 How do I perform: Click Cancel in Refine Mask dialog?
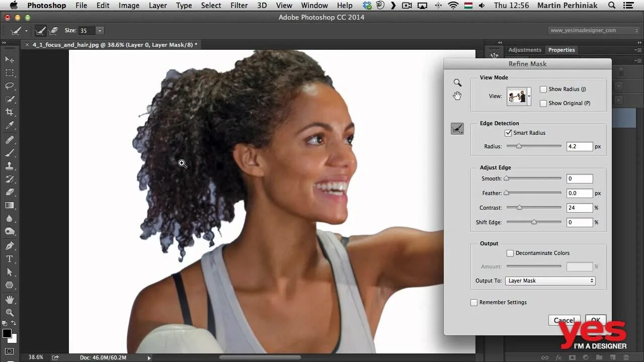[564, 320]
